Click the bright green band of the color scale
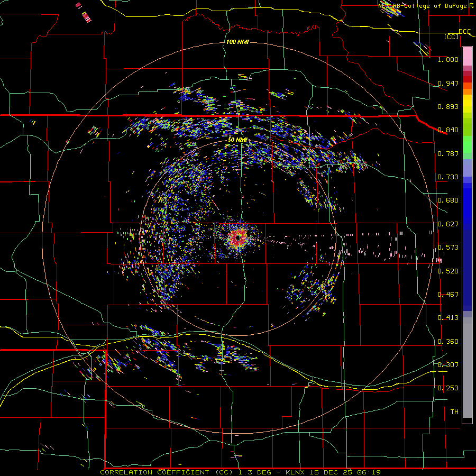This screenshot has height=476, width=476. 467,144
